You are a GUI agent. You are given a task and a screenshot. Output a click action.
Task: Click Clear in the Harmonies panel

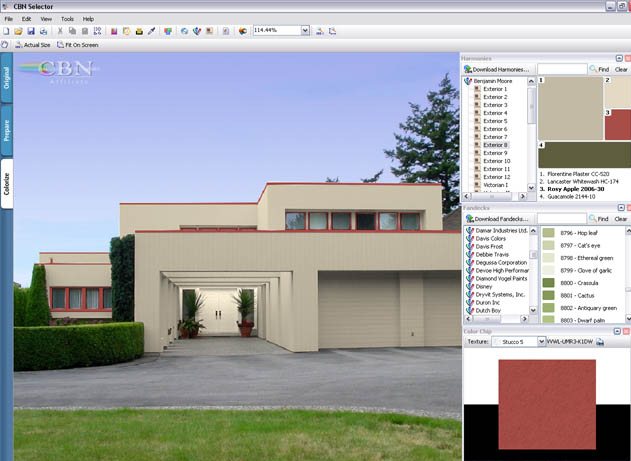(621, 69)
